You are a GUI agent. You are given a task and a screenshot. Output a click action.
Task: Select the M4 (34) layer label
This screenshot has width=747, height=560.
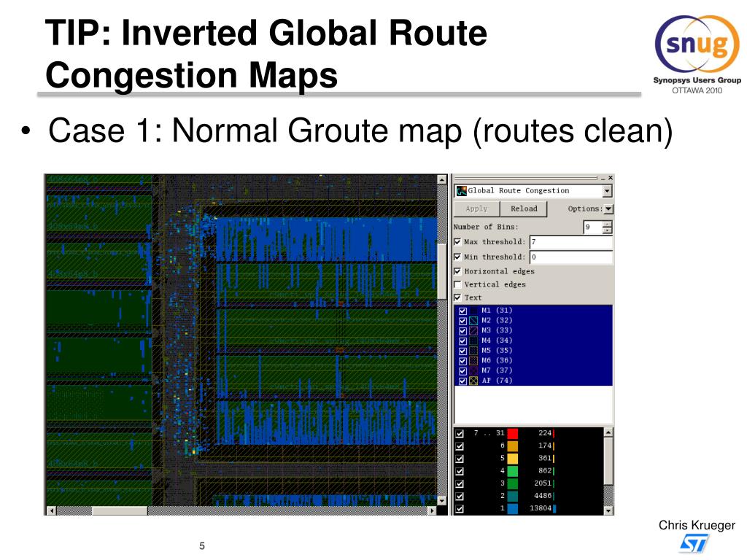pos(497,341)
